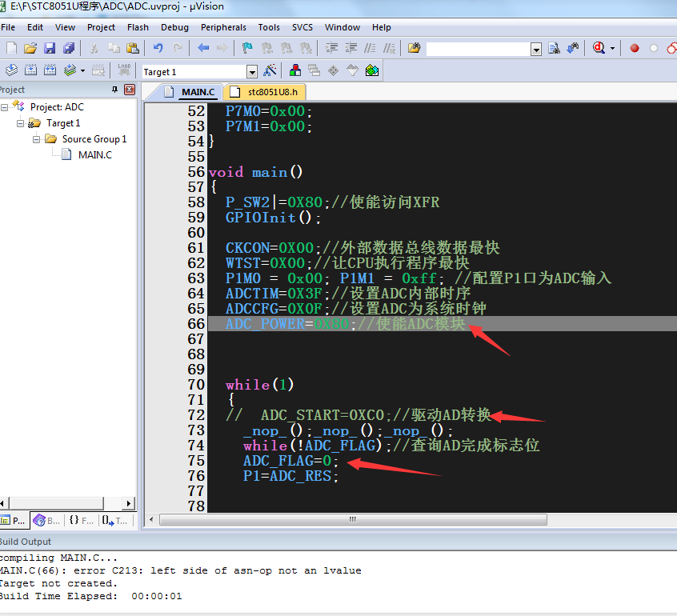Toggle the Project panel pin
The height and width of the screenshot is (616, 677).
pos(115,90)
